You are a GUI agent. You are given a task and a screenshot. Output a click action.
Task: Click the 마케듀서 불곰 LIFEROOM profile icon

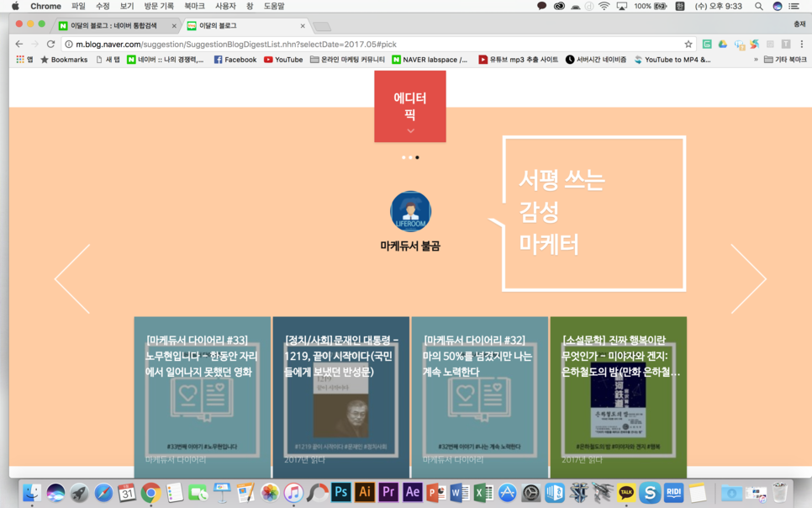tap(410, 211)
